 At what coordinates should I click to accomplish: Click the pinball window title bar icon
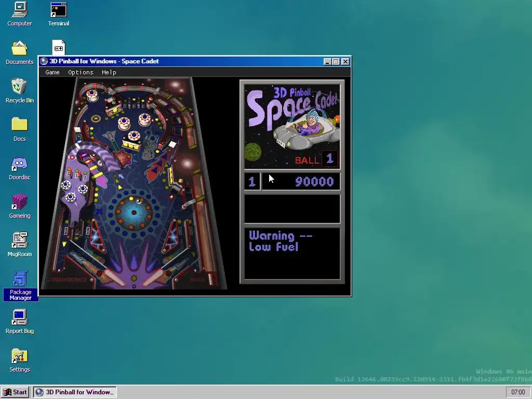pyautogui.click(x=44, y=61)
